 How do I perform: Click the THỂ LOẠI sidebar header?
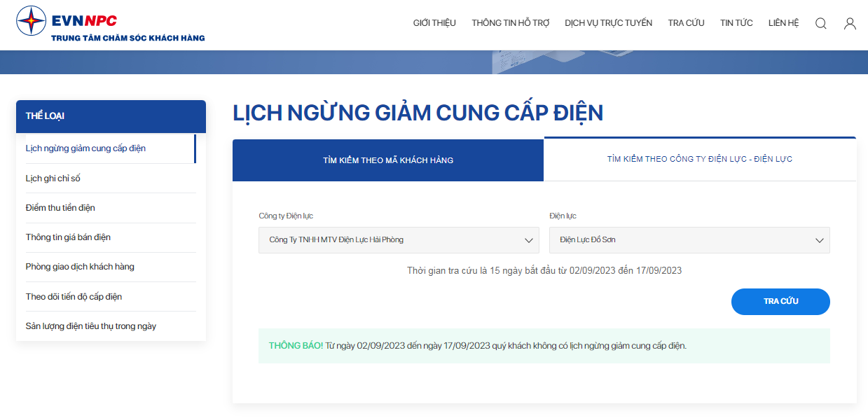click(x=111, y=116)
